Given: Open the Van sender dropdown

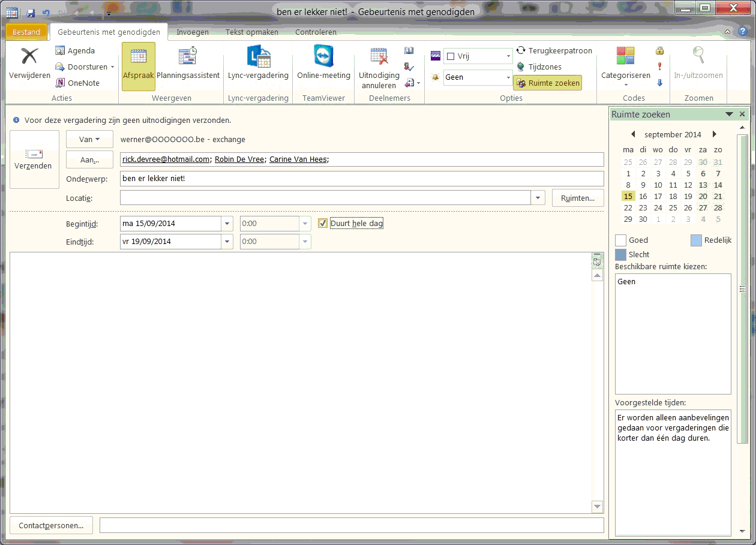Looking at the screenshot, I should 89,140.
